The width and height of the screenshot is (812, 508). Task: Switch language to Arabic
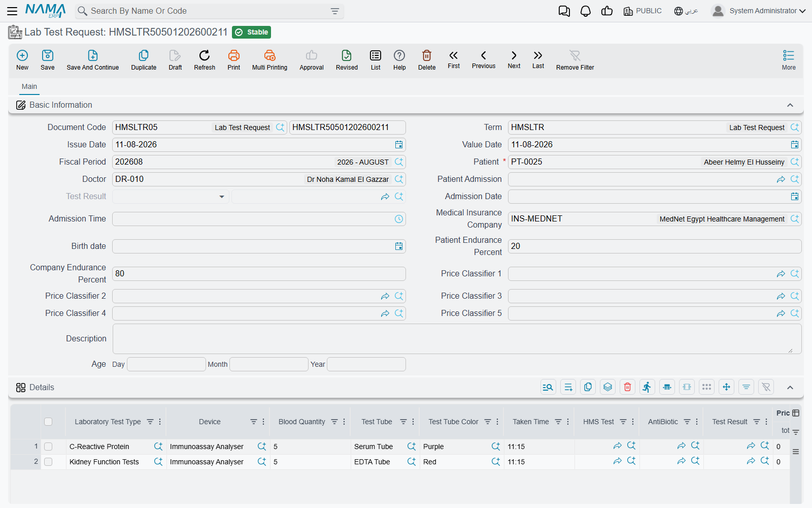pos(686,11)
